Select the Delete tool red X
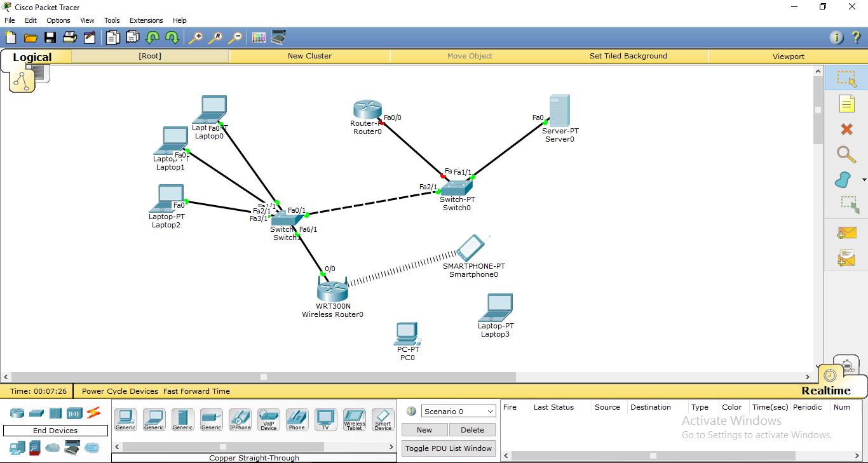 [846, 129]
